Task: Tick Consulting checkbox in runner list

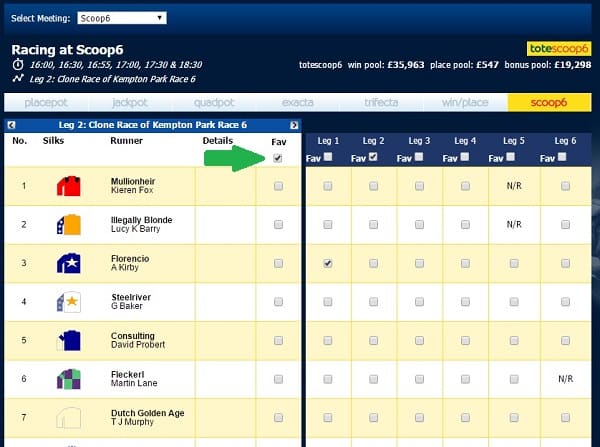Action: pos(279,341)
